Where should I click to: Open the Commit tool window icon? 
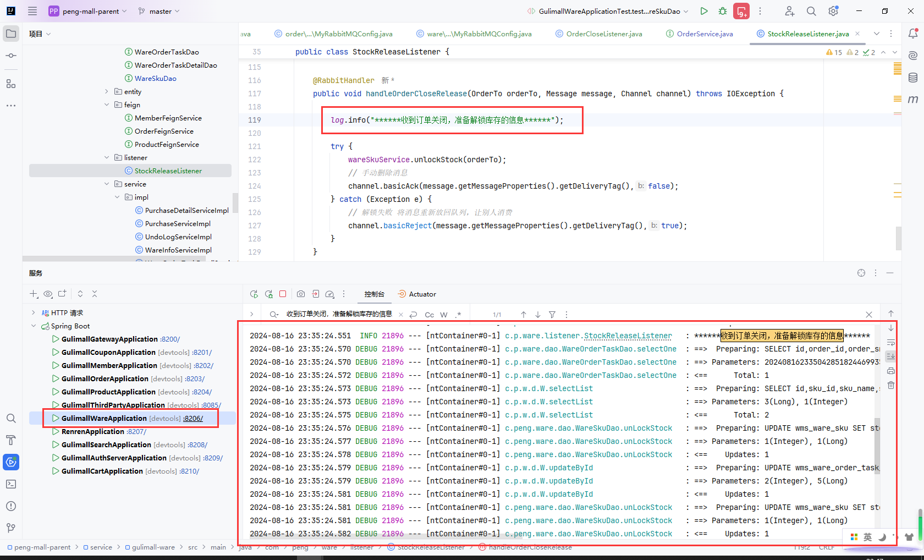coord(11,56)
